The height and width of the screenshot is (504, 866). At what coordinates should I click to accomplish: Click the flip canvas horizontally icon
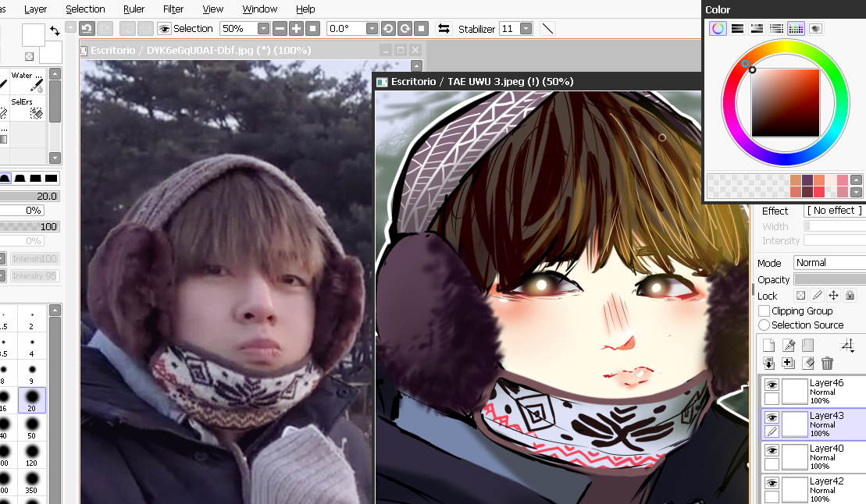tap(444, 29)
